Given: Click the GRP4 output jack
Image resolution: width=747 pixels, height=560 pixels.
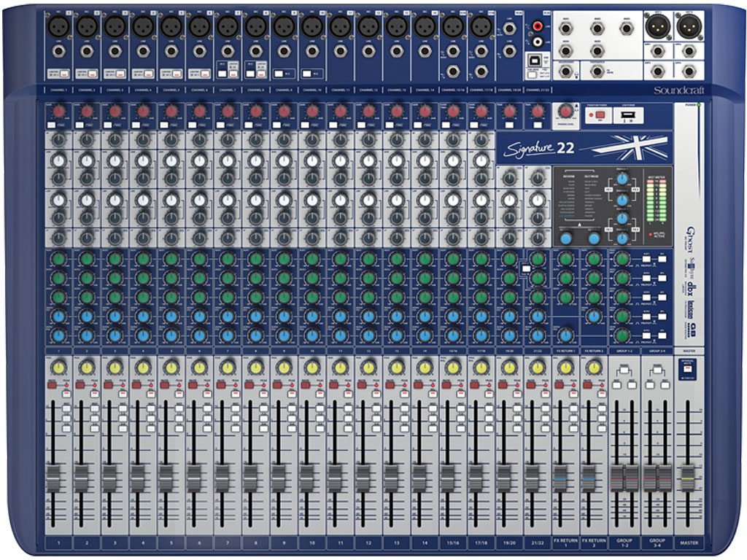Looking at the screenshot, I should (689, 72).
